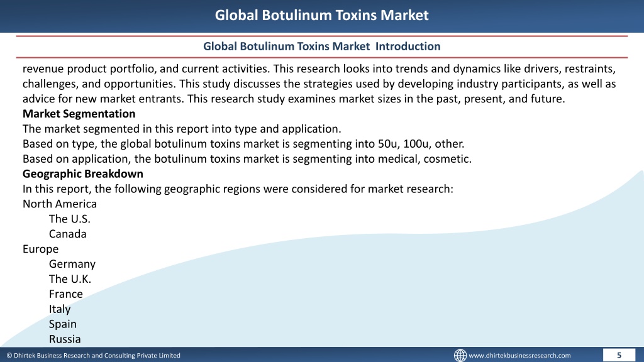
Task: Click the 'geographic regions were considered' sentence
Action: [x=238, y=189]
